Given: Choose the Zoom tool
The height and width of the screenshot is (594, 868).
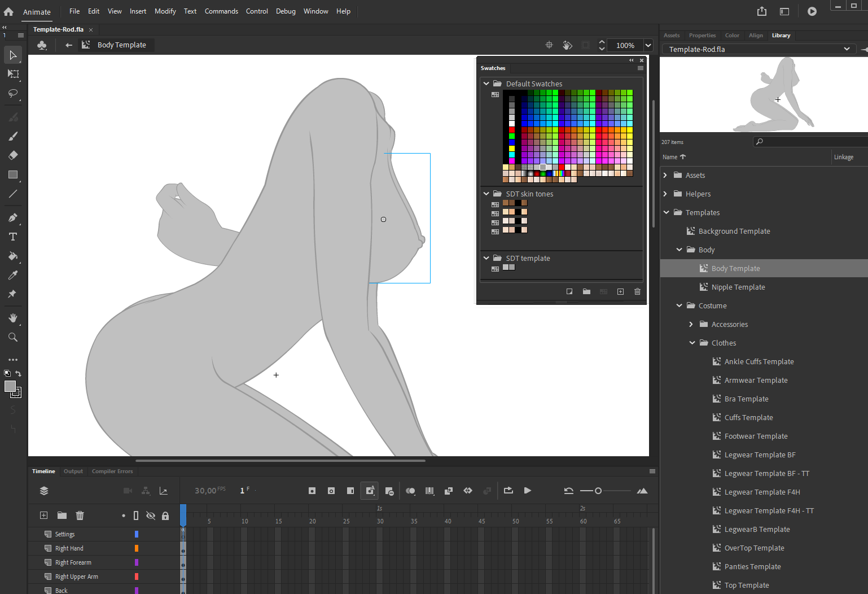Looking at the screenshot, I should tap(12, 337).
